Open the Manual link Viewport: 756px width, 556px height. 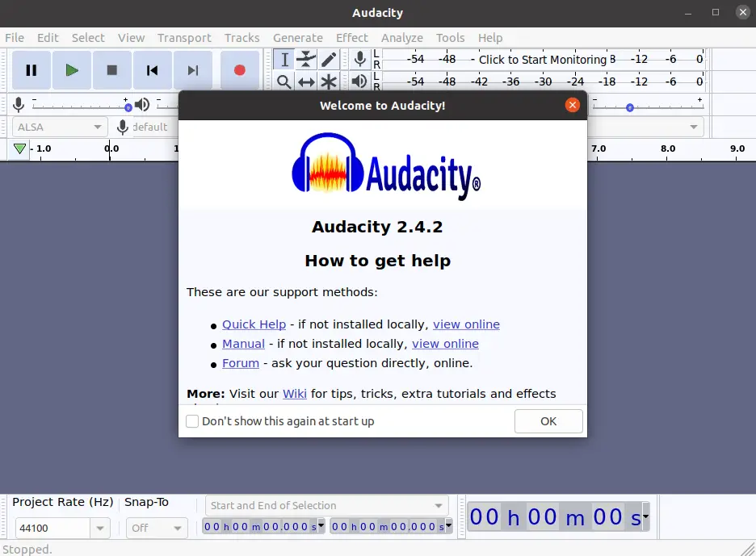pyautogui.click(x=243, y=344)
